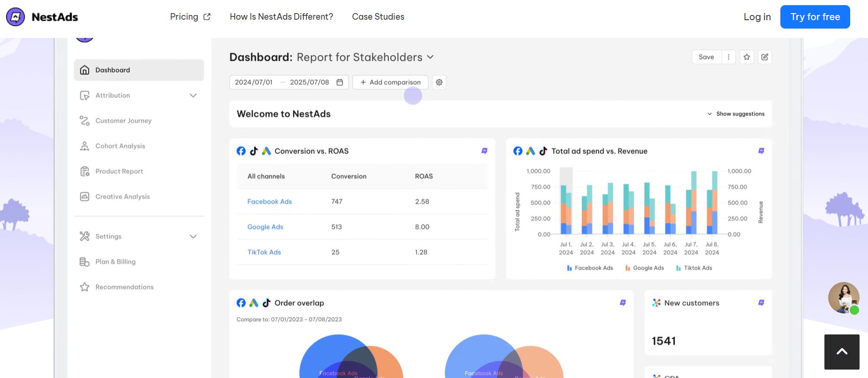Click the Product Report icon
Image resolution: width=868 pixels, height=378 pixels.
tap(84, 171)
